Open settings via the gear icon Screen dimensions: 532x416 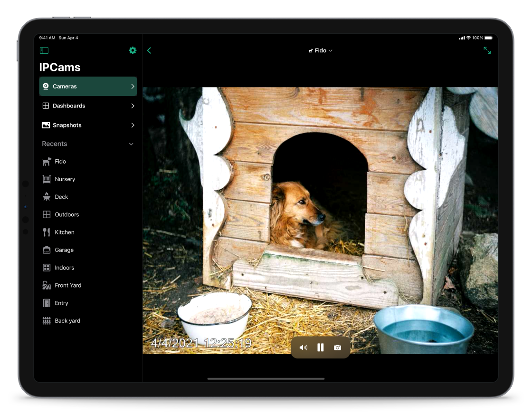click(x=133, y=50)
